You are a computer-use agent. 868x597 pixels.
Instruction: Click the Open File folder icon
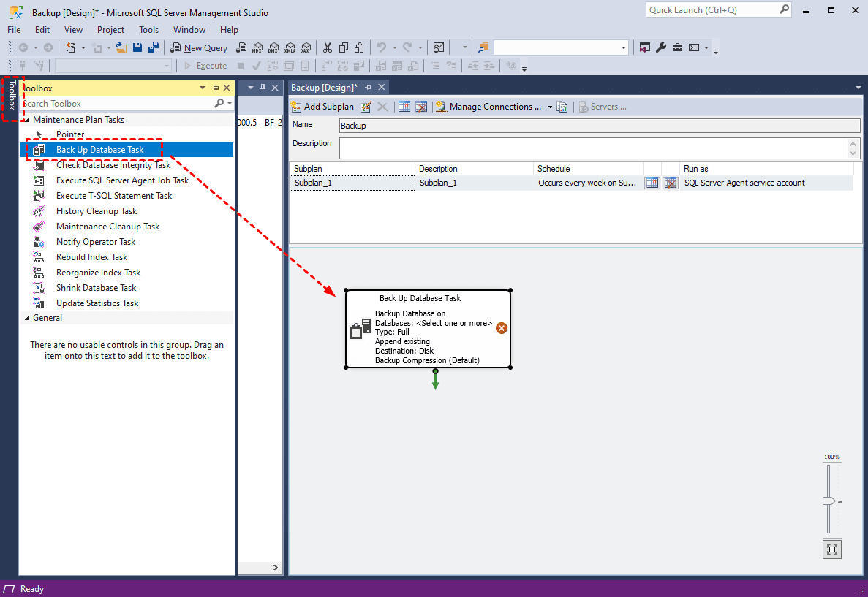(121, 47)
